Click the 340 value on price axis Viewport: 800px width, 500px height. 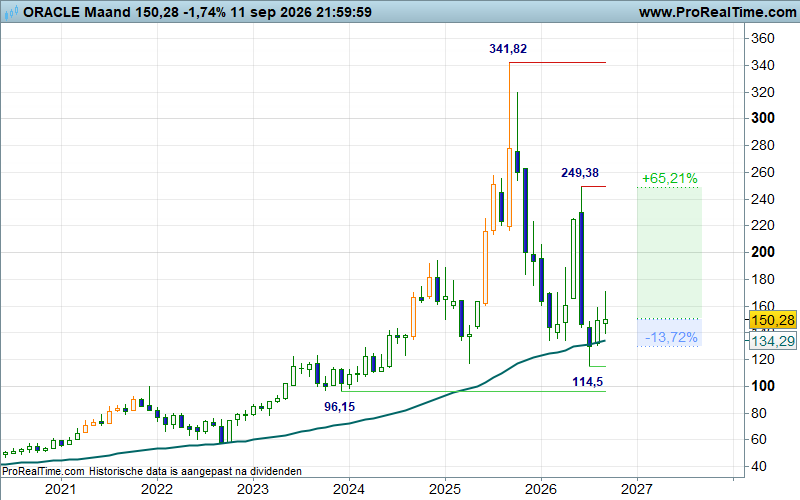(763, 65)
